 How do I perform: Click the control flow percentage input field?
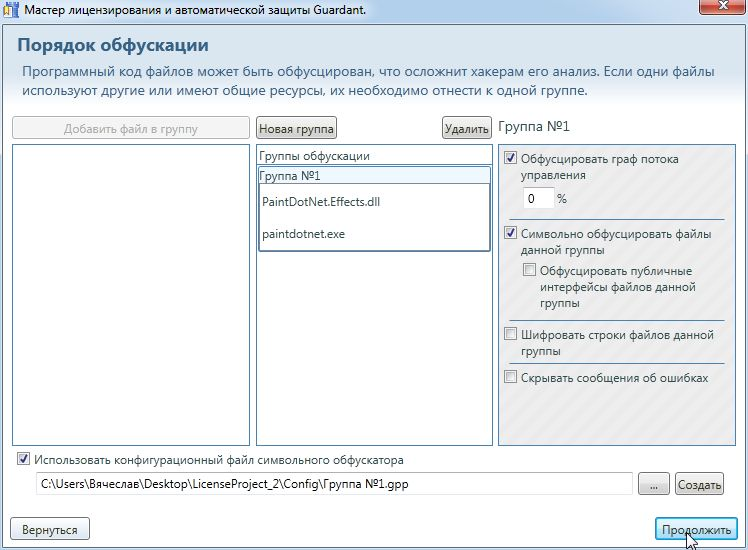coord(538,198)
